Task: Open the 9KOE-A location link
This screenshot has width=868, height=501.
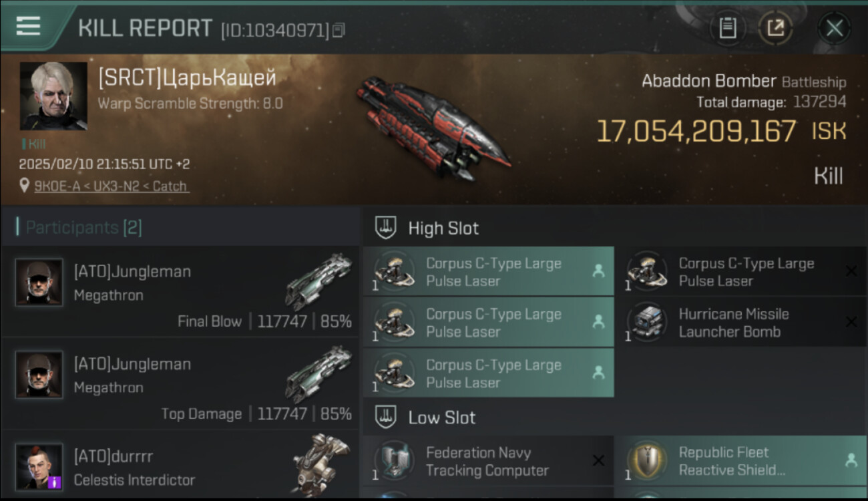Action: [112, 186]
